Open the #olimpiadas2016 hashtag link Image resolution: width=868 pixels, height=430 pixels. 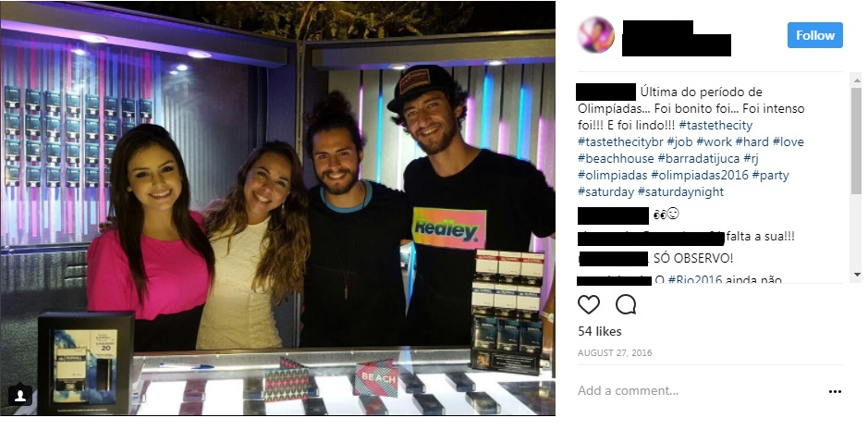pyautogui.click(x=699, y=175)
